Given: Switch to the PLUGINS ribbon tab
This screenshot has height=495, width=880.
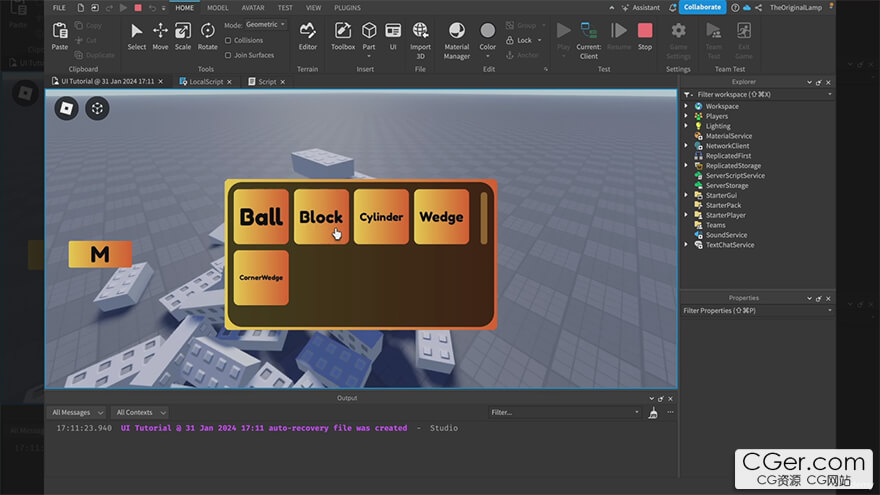Looking at the screenshot, I should [347, 8].
